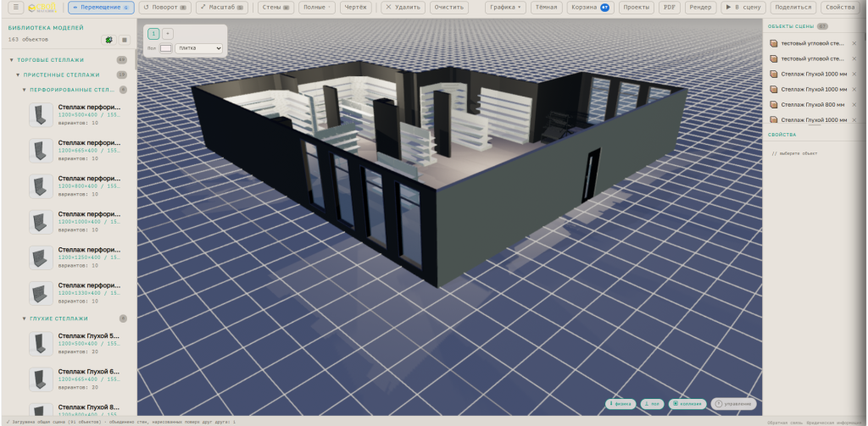Open the Проекты menu

636,8
